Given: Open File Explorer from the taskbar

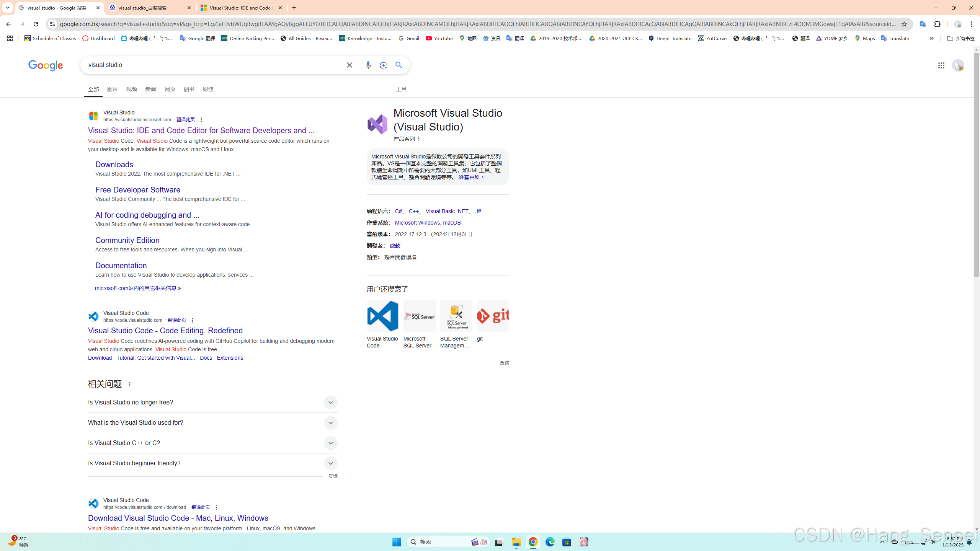Looking at the screenshot, I should click(516, 542).
